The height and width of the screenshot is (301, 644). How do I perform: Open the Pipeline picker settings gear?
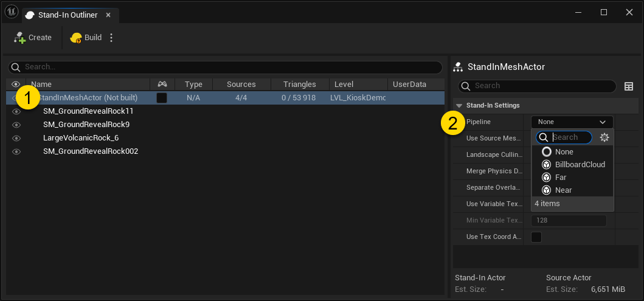[x=604, y=137]
